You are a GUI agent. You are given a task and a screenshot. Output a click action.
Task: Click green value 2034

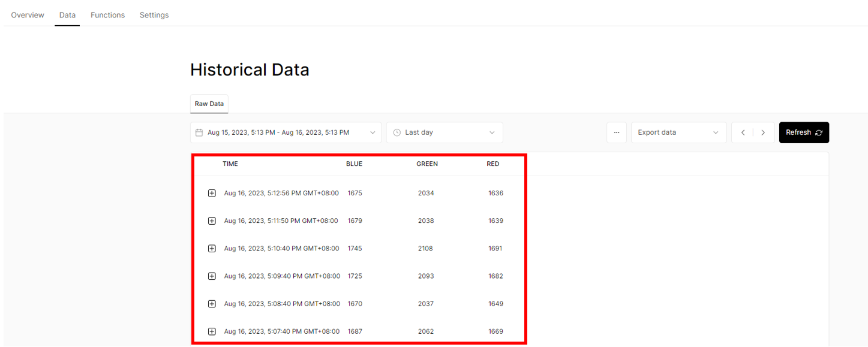click(x=426, y=193)
